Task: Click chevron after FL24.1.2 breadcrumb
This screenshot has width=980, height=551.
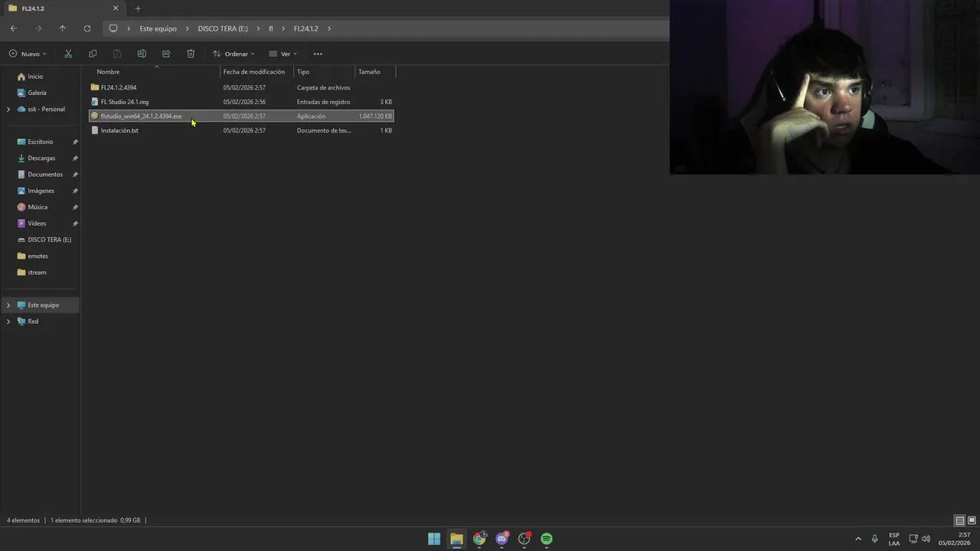Action: pyautogui.click(x=329, y=28)
